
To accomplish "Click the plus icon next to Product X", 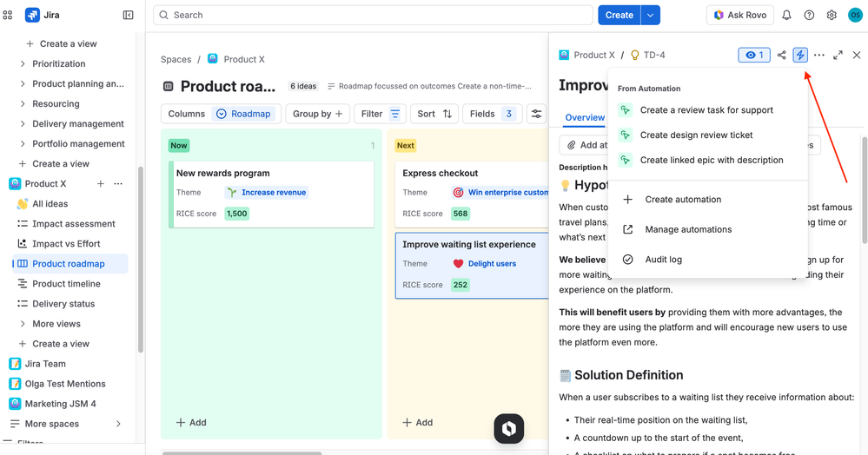I will click(100, 184).
